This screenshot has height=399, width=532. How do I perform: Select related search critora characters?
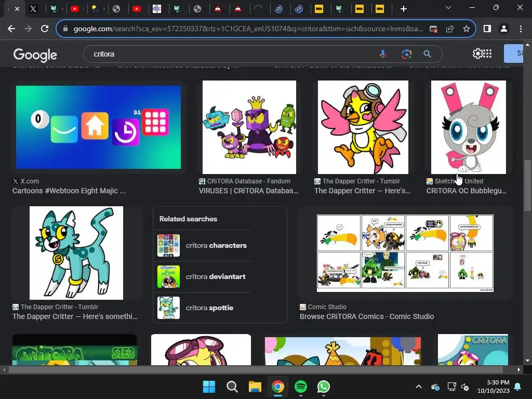pyautogui.click(x=203, y=245)
